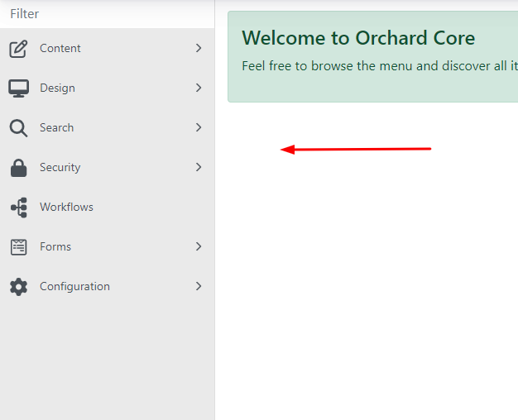Expand the Content chevron arrow

199,49
